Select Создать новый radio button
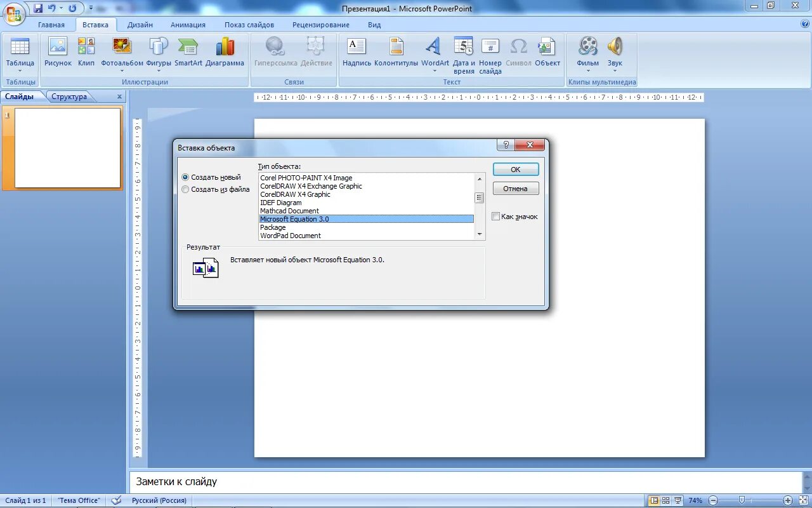 (185, 178)
